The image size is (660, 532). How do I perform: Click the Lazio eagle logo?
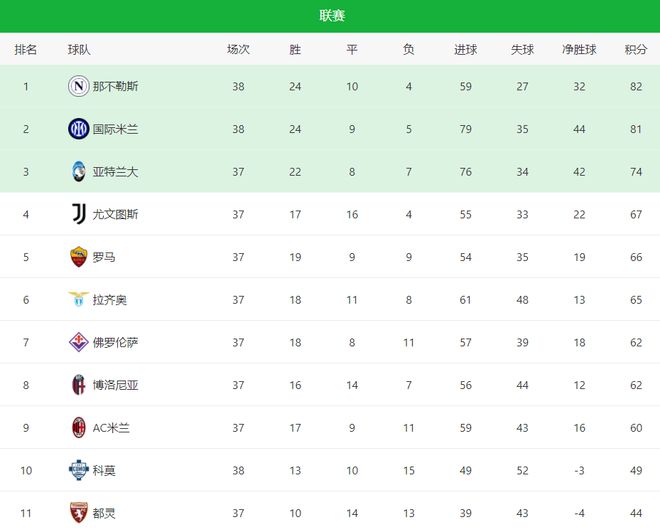point(78,300)
